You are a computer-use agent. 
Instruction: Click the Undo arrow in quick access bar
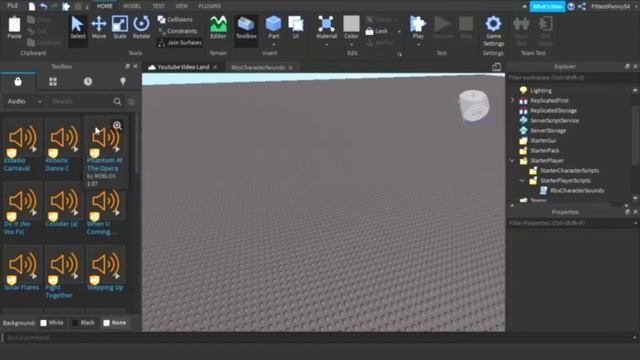click(44, 6)
